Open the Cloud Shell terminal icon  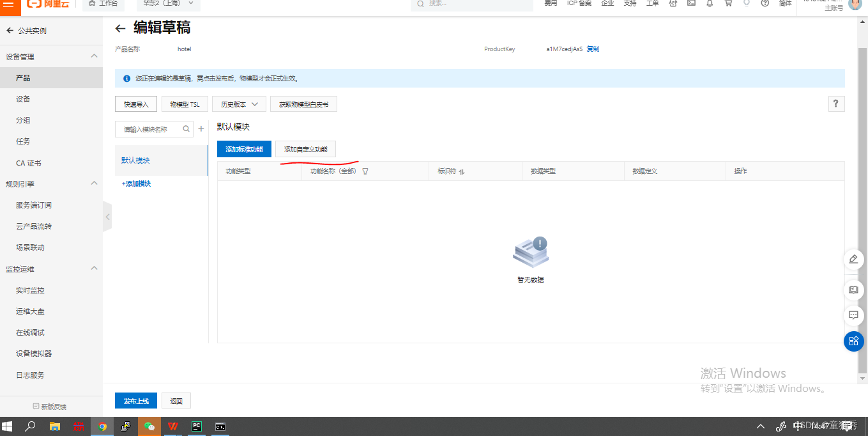tap(691, 3)
